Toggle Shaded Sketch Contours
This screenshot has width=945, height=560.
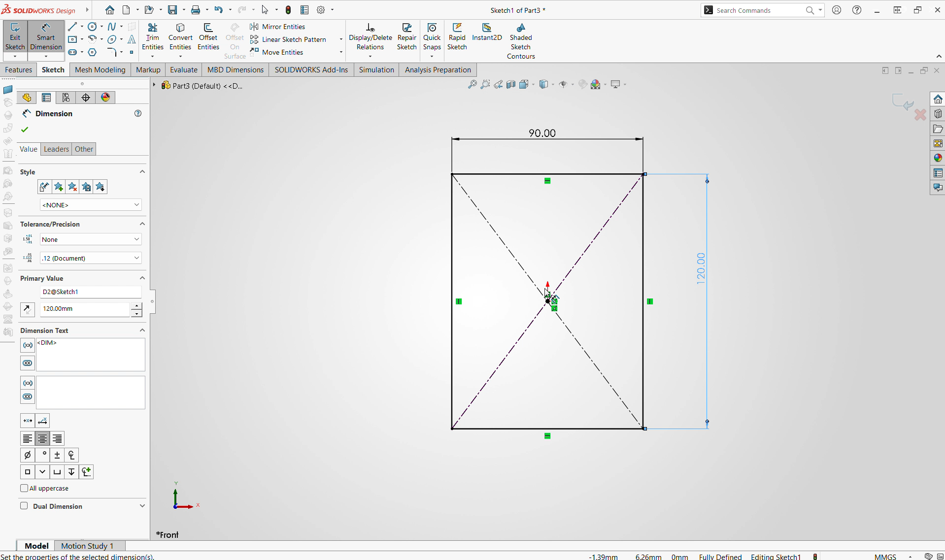tap(521, 41)
